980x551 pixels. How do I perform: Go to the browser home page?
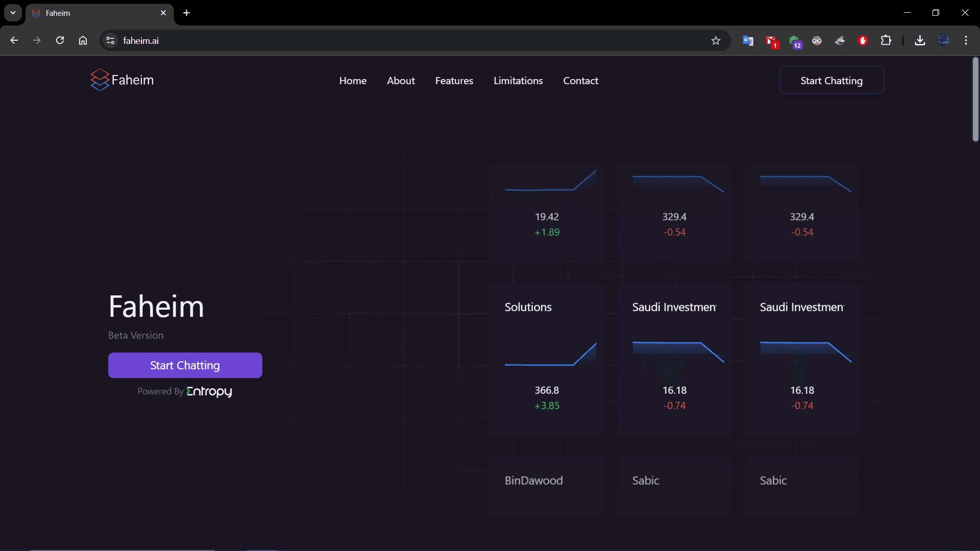click(83, 40)
